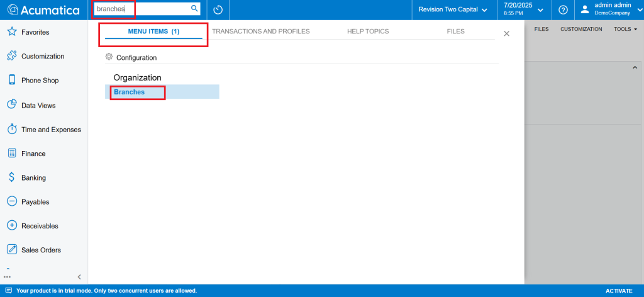The width and height of the screenshot is (644, 297).
Task: Expand the Revision Two Capital dropdown
Action: tap(452, 9)
